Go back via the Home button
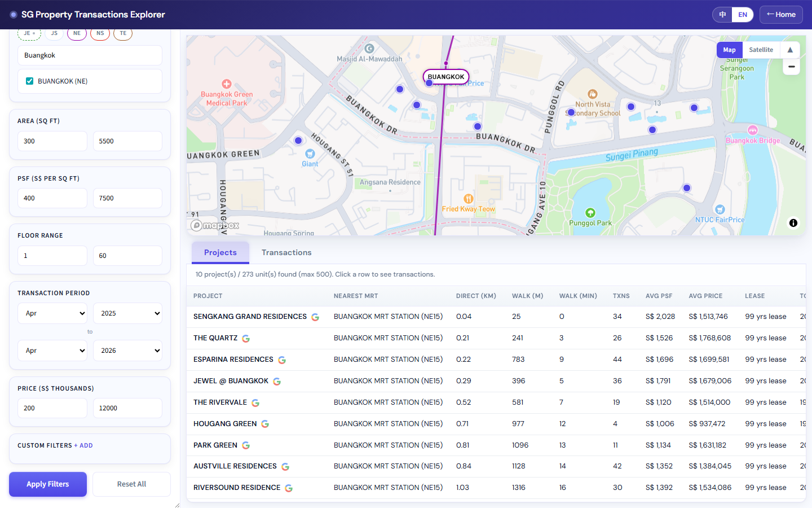Image resolution: width=812 pixels, height=508 pixels. [x=781, y=15]
